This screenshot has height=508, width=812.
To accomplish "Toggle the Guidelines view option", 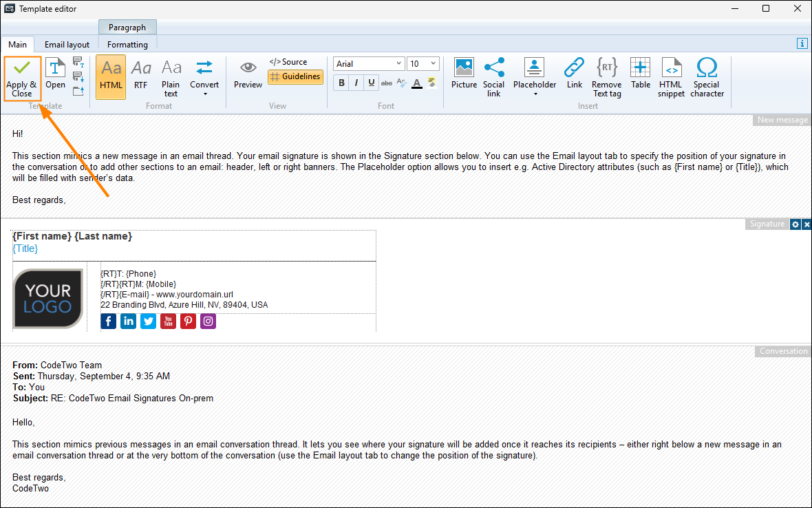I will pos(295,77).
